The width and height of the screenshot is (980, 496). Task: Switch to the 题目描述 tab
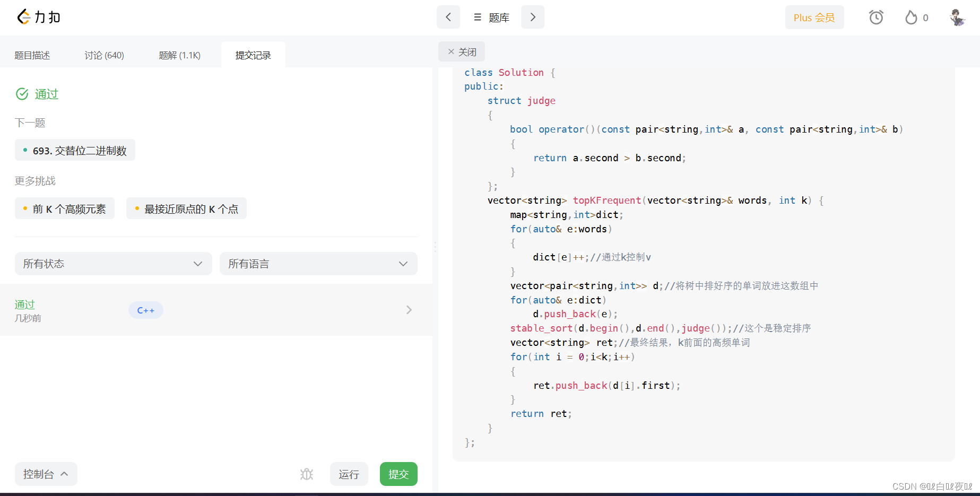(x=32, y=55)
